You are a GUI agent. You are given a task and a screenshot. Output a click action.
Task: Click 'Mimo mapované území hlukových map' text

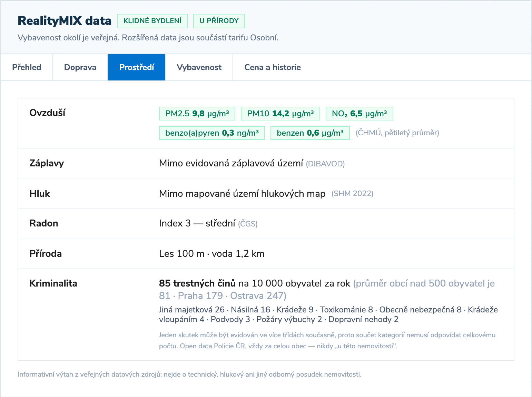(x=242, y=194)
